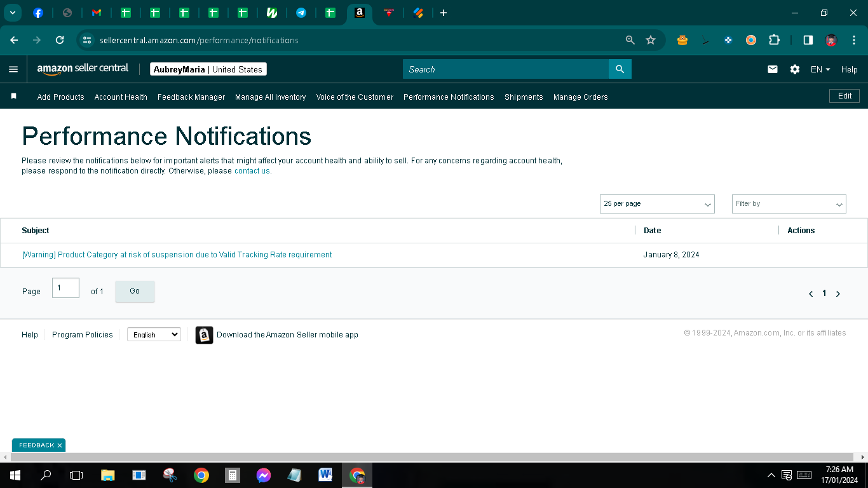Open a new browser tab
Screen dimensions: 868x488
tap(444, 13)
